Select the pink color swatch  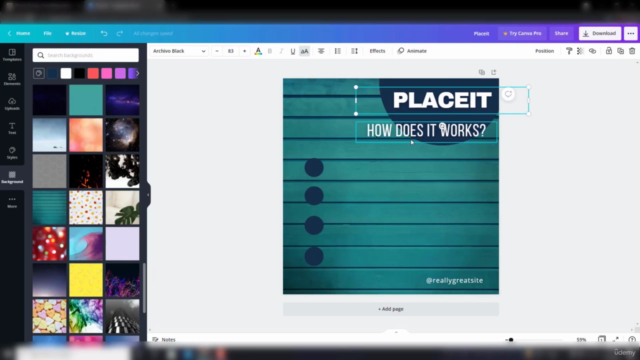pyautogui.click(x=107, y=73)
